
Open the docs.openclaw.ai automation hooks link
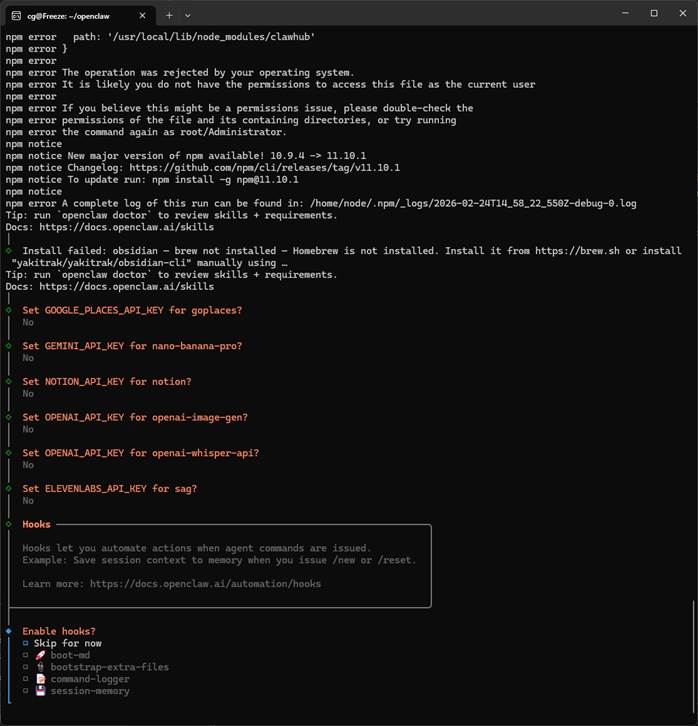point(205,584)
